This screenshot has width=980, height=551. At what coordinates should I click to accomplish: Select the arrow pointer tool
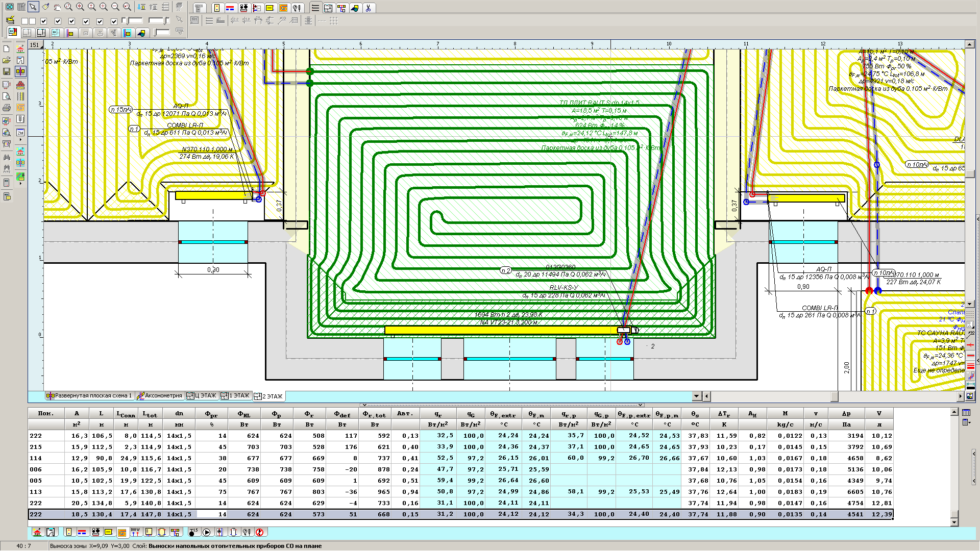point(33,7)
